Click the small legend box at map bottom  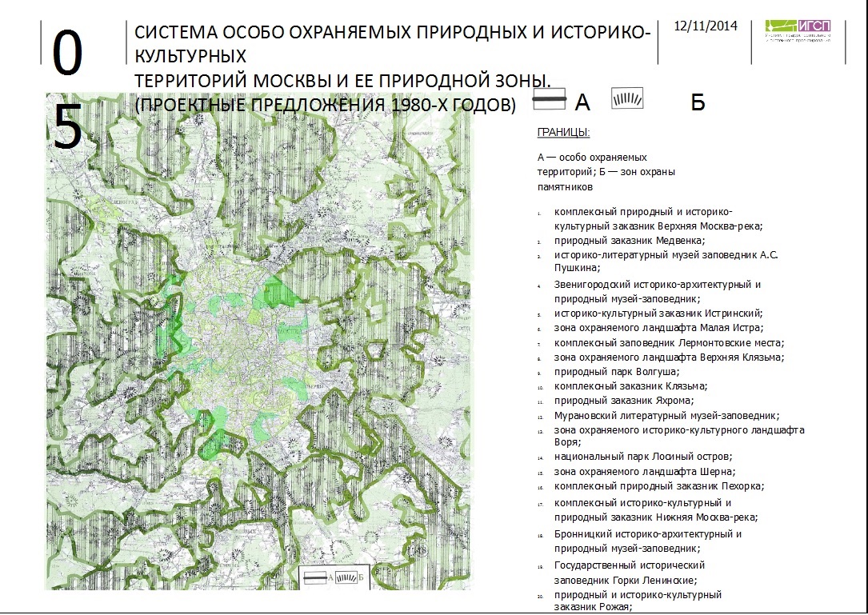point(336,577)
